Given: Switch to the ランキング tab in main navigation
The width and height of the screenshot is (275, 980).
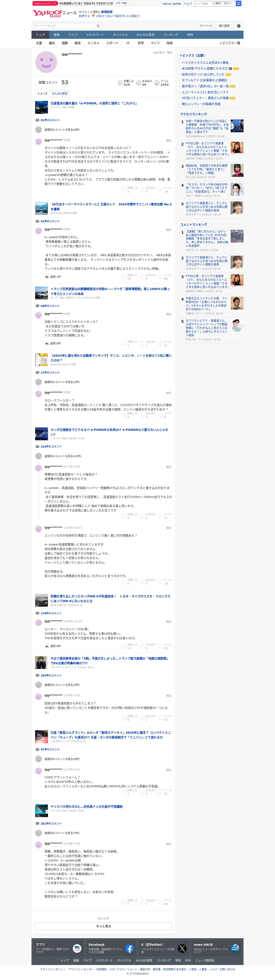Looking at the screenshot, I should pyautogui.click(x=171, y=35).
